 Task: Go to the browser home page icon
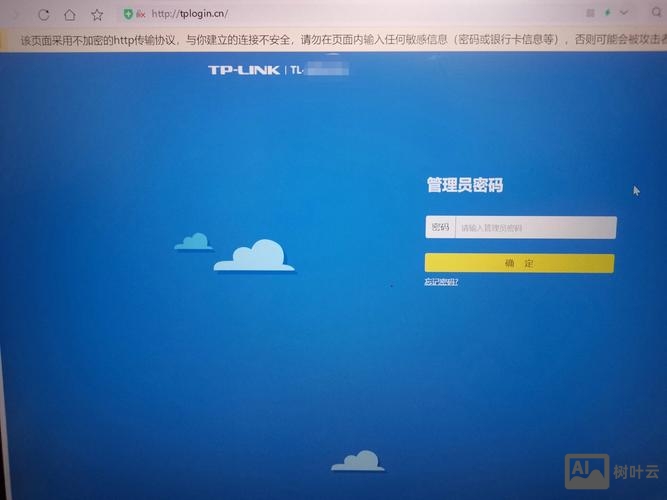click(x=70, y=15)
